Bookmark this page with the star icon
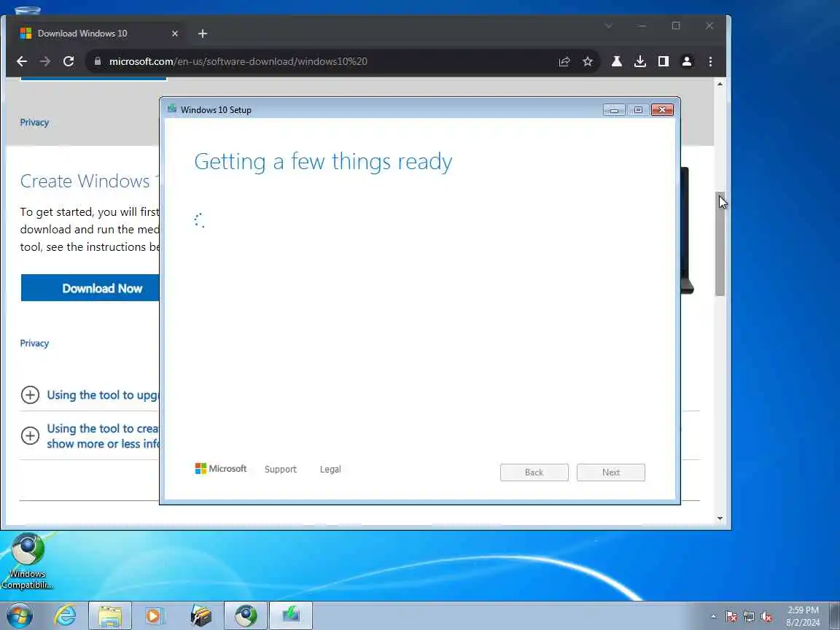Viewport: 840px width, 630px height. pyautogui.click(x=588, y=61)
